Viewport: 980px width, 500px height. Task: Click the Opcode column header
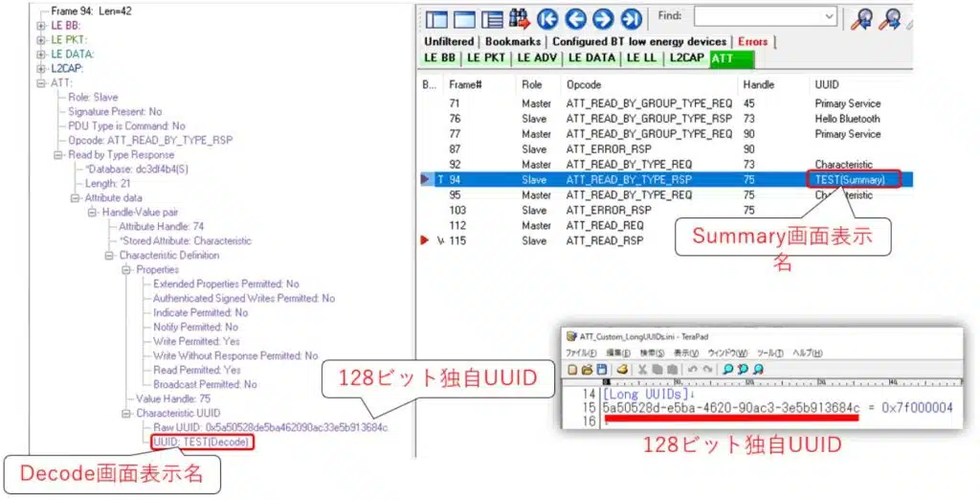point(584,85)
